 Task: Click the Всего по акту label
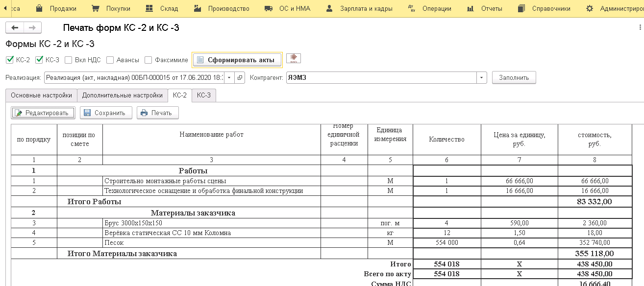387,274
